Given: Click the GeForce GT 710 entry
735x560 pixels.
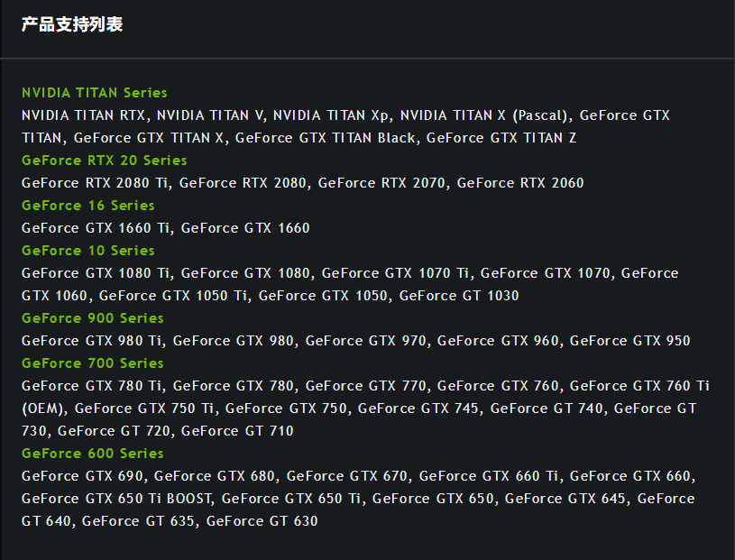Looking at the screenshot, I should 237,431.
